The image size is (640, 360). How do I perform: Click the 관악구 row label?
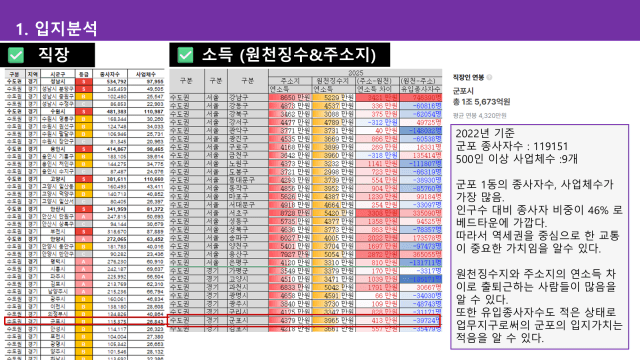(248, 131)
